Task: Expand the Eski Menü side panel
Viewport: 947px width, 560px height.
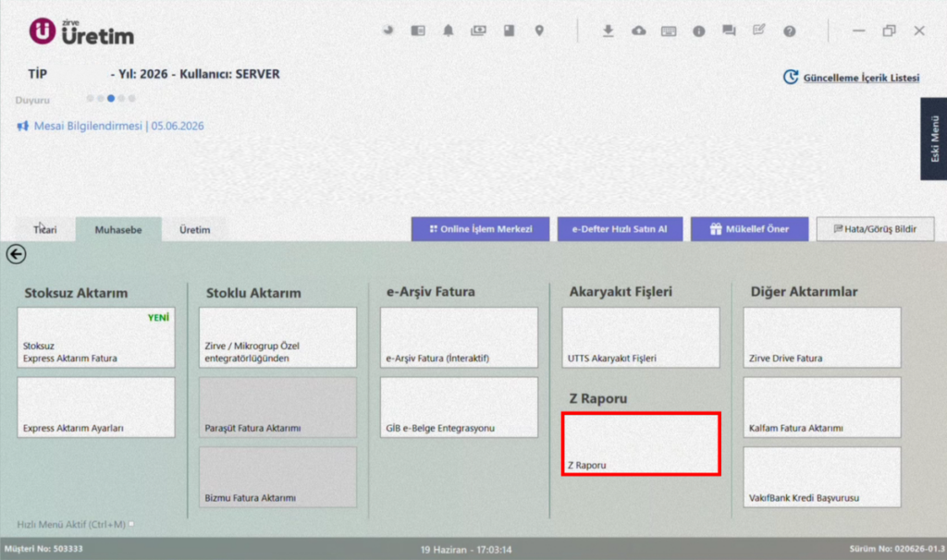Action: click(934, 139)
